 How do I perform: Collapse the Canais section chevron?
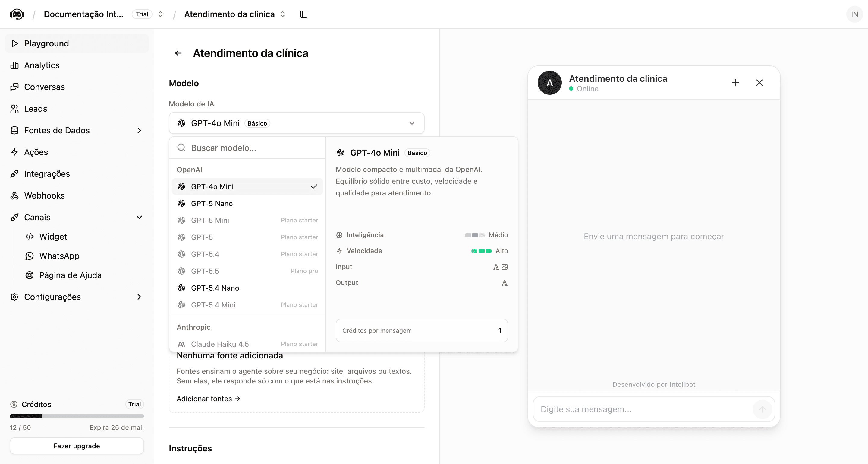click(x=139, y=218)
